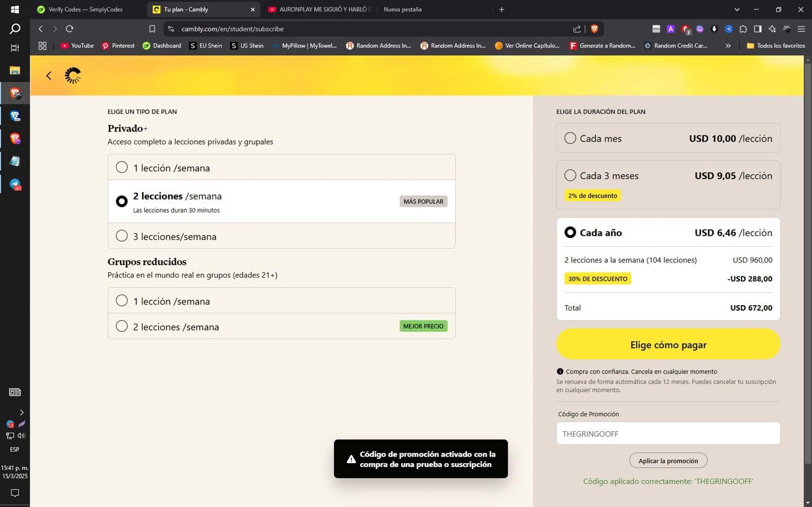The height and width of the screenshot is (507, 812).
Task: Switch to Verify Codes — SimplyCodes tab
Action: (86, 9)
